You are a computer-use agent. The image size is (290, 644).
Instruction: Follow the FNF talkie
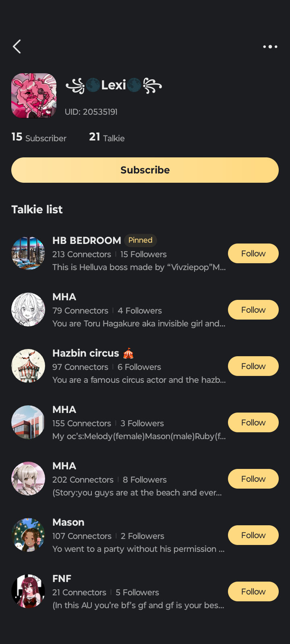(x=253, y=592)
